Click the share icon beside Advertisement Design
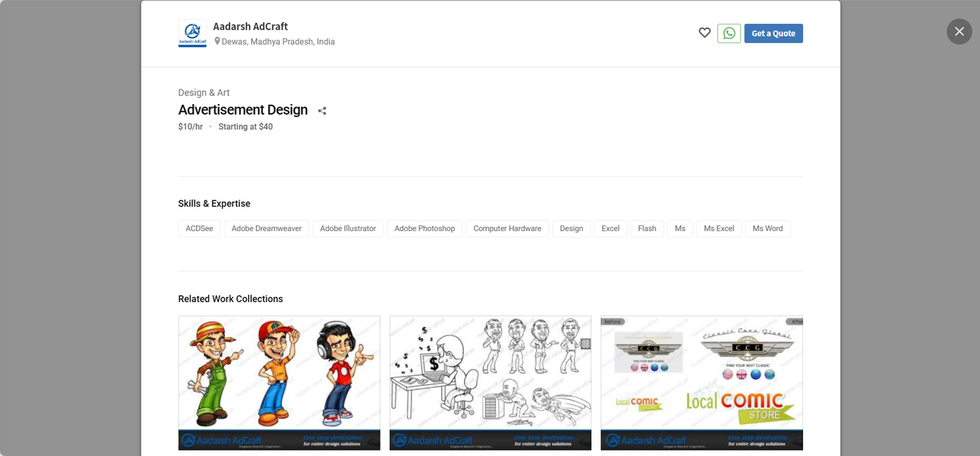The width and height of the screenshot is (980, 456). (x=322, y=111)
